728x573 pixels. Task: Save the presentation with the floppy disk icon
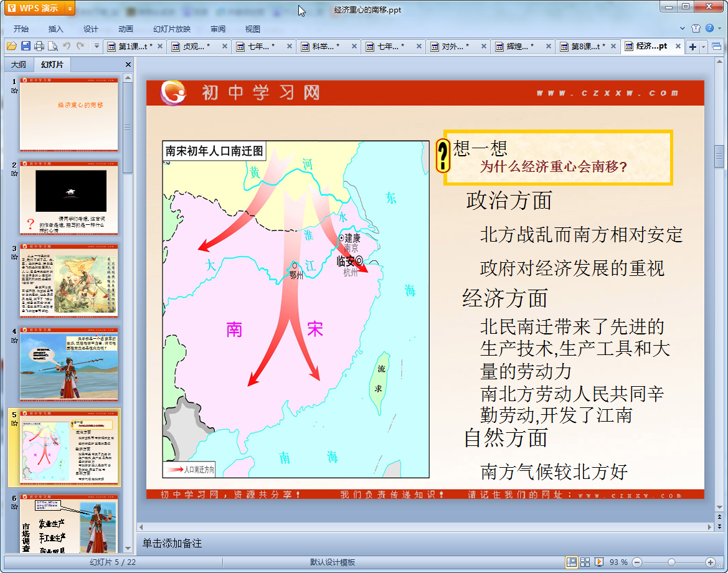[x=26, y=46]
